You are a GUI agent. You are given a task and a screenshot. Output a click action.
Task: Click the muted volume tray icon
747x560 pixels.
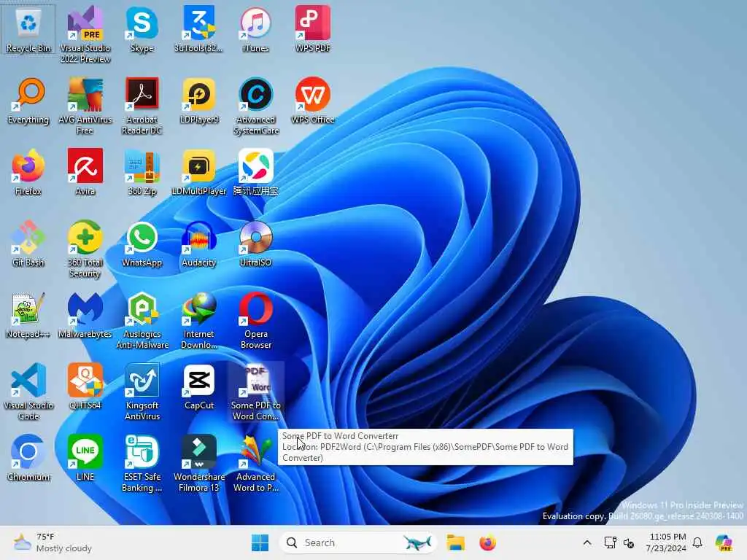tap(629, 542)
